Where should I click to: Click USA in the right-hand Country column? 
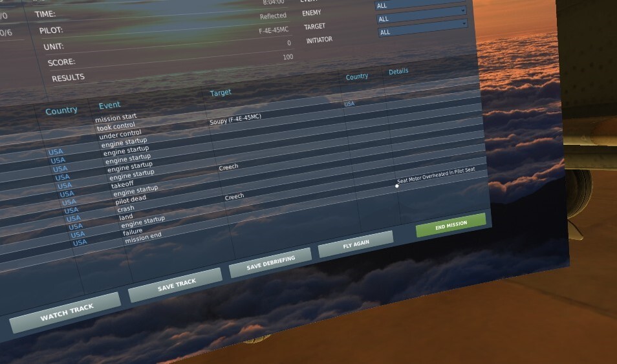(x=349, y=104)
